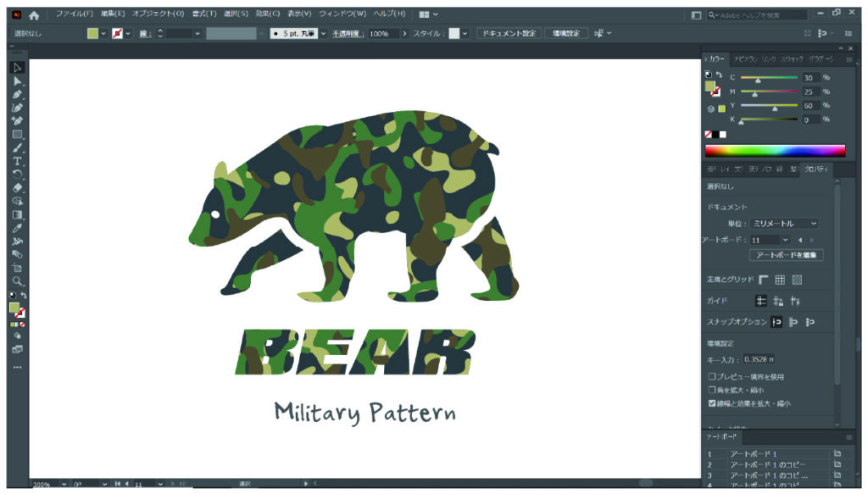Swap fill and stroke in toolbar

point(23,296)
